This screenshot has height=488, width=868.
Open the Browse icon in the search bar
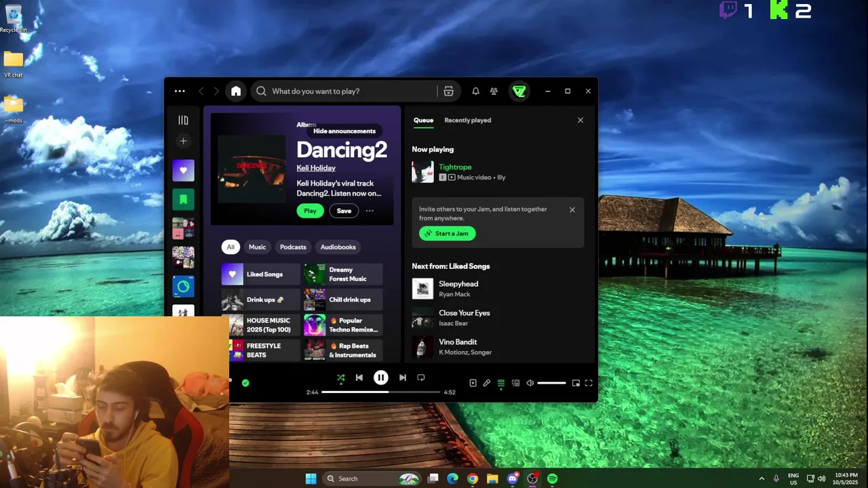(448, 91)
